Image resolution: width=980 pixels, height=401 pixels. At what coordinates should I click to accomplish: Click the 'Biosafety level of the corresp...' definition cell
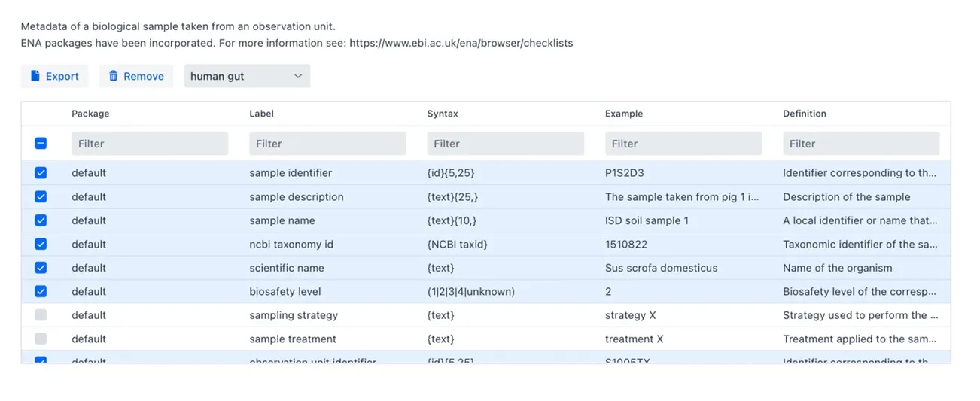860,291
